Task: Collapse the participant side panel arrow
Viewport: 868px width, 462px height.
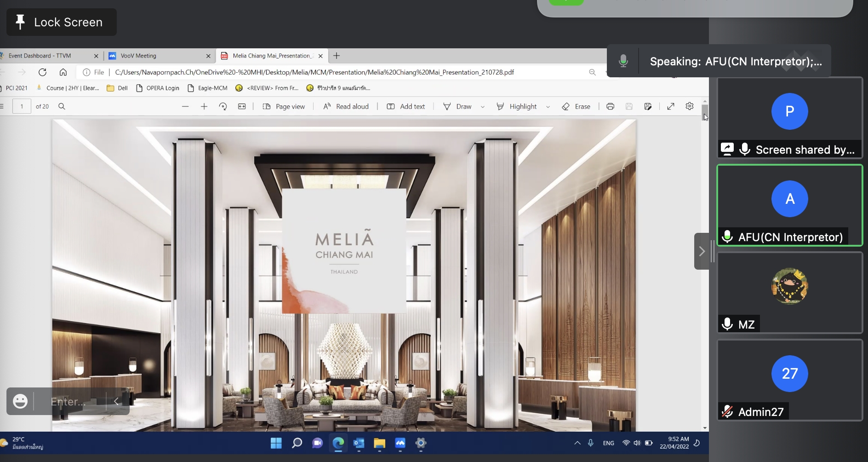Action: pos(702,251)
